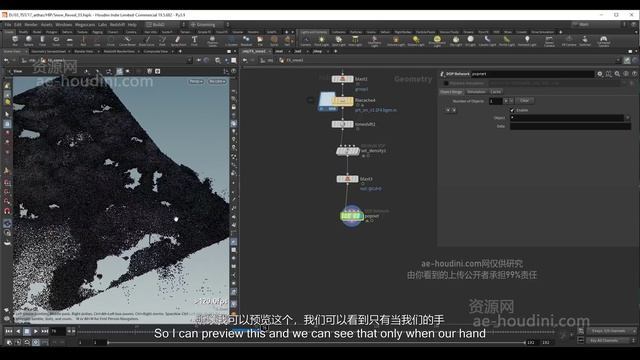The image size is (640, 360).
Task: Open parameter gear menu for popnet
Action: pos(600,74)
